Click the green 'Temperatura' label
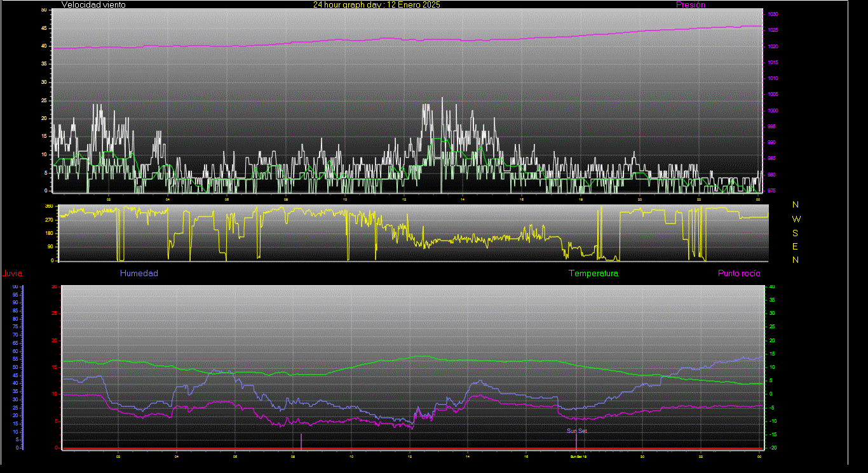The height and width of the screenshot is (473, 868). (x=593, y=274)
